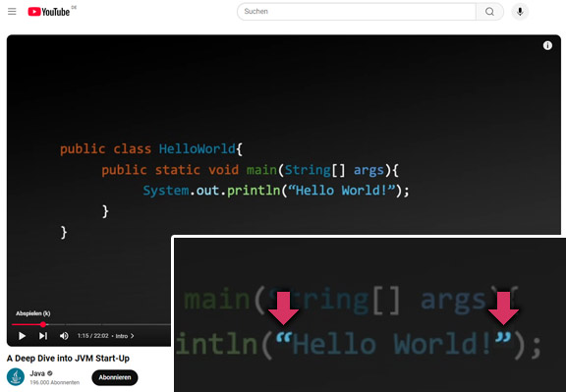Click the red playhead scrubber dot
Viewport: 566px width, 392px height.
click(x=43, y=324)
